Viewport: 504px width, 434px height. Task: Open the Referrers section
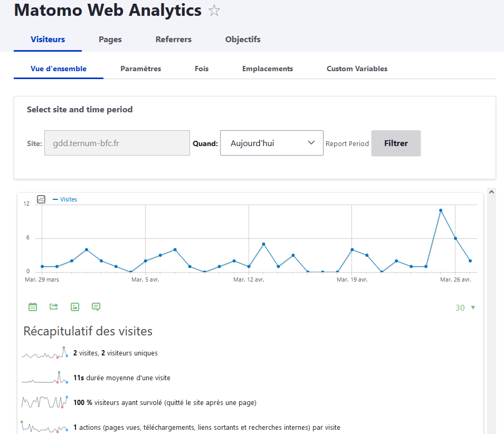point(173,39)
